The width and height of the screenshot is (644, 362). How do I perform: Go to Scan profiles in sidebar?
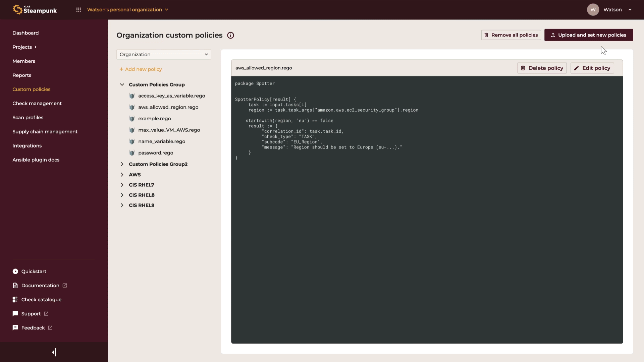click(x=28, y=118)
